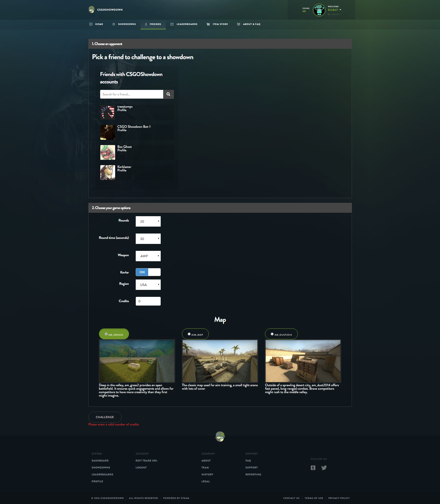
Task: Click the Credits input field
Action: [148, 301]
